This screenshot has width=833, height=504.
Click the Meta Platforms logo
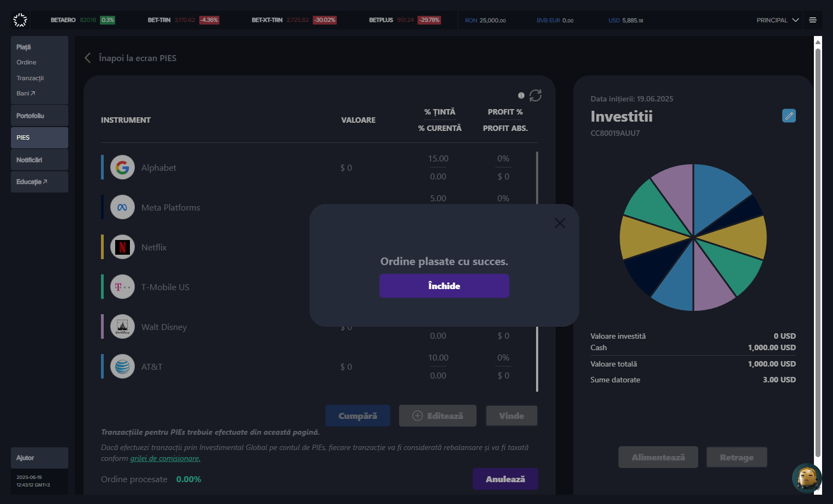pyautogui.click(x=122, y=207)
